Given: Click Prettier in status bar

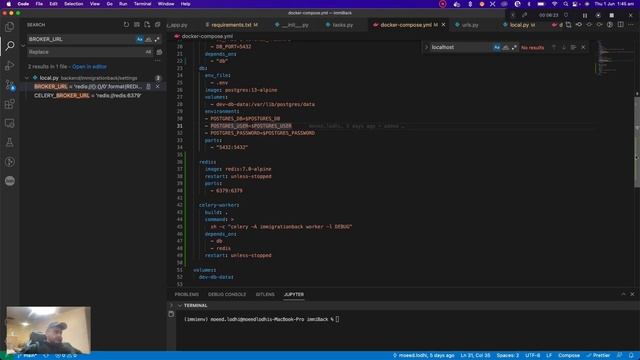Looking at the screenshot, I should point(598,356).
